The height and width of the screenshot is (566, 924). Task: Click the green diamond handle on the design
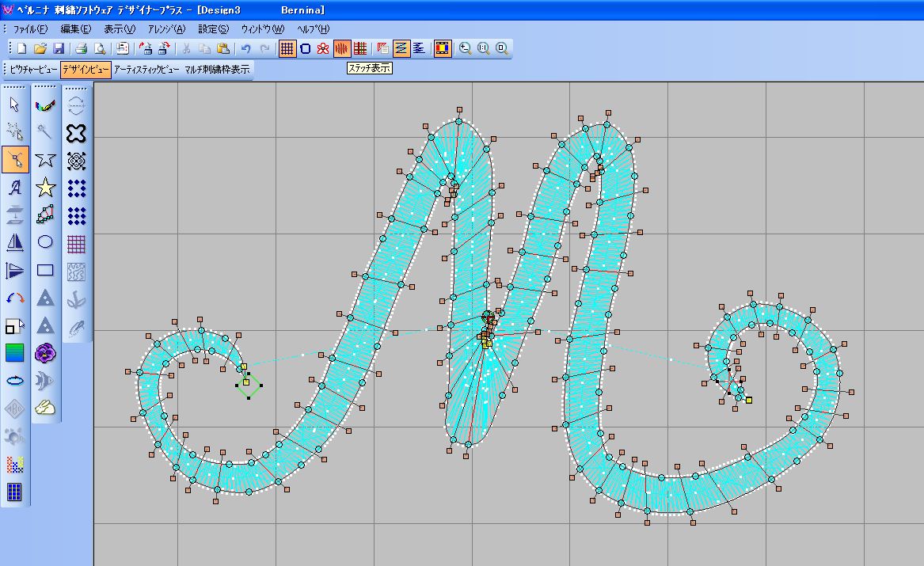[249, 386]
